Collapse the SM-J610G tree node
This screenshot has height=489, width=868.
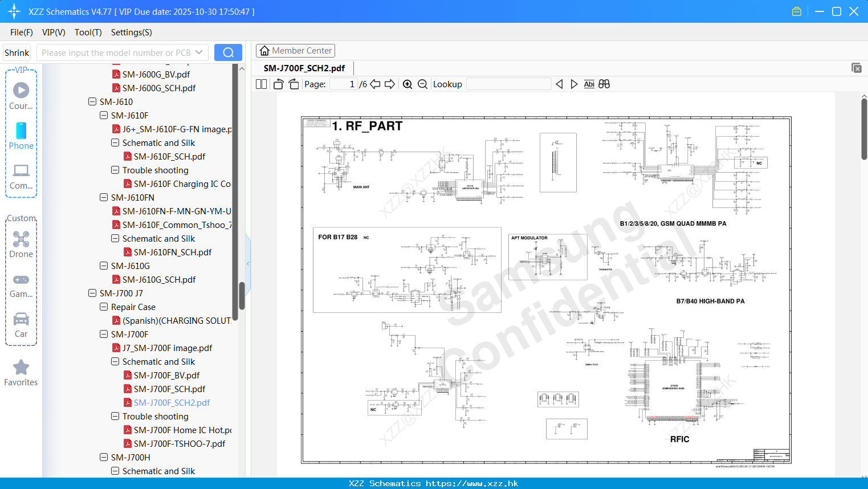[x=104, y=266]
